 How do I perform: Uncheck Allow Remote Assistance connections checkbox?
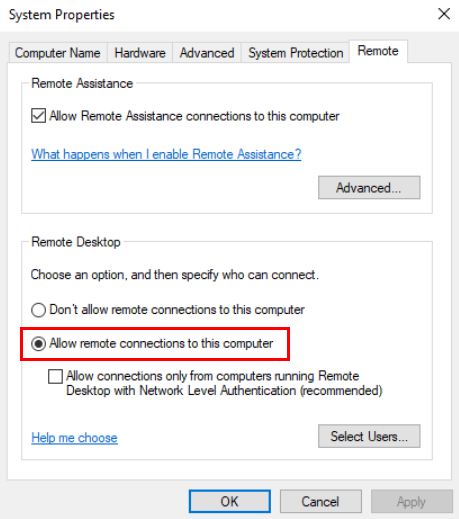pyautogui.click(x=38, y=116)
